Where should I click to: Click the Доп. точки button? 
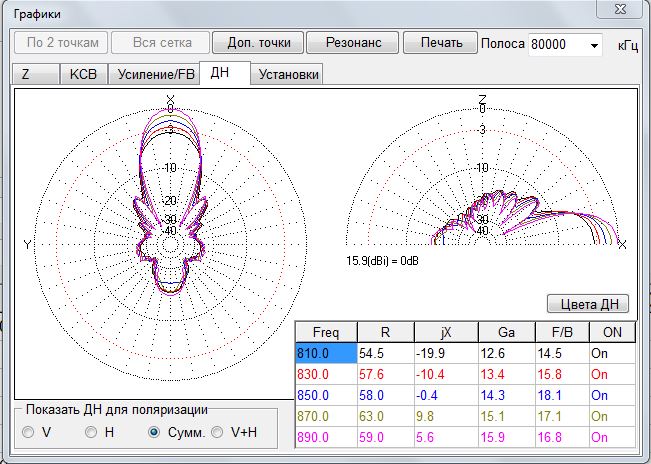[259, 43]
